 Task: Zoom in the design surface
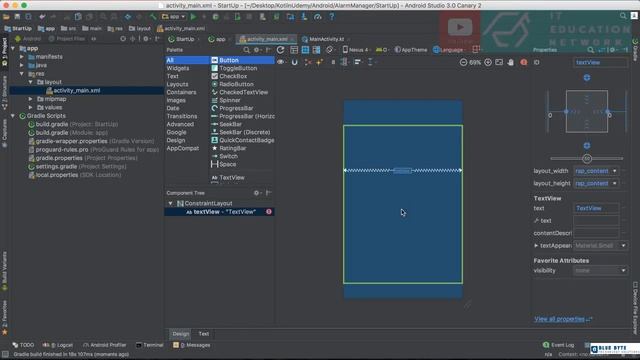488,62
